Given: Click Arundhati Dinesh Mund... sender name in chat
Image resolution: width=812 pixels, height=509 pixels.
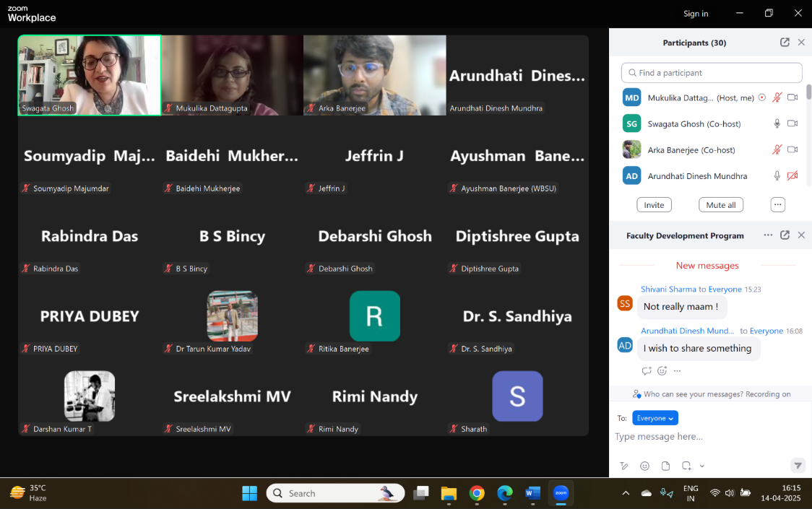Looking at the screenshot, I should click(x=687, y=331).
